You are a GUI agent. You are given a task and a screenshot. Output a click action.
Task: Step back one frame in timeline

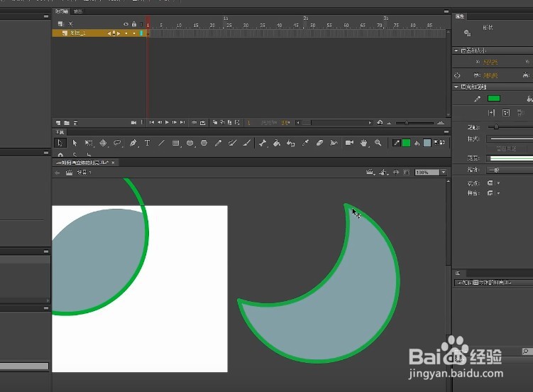160,122
